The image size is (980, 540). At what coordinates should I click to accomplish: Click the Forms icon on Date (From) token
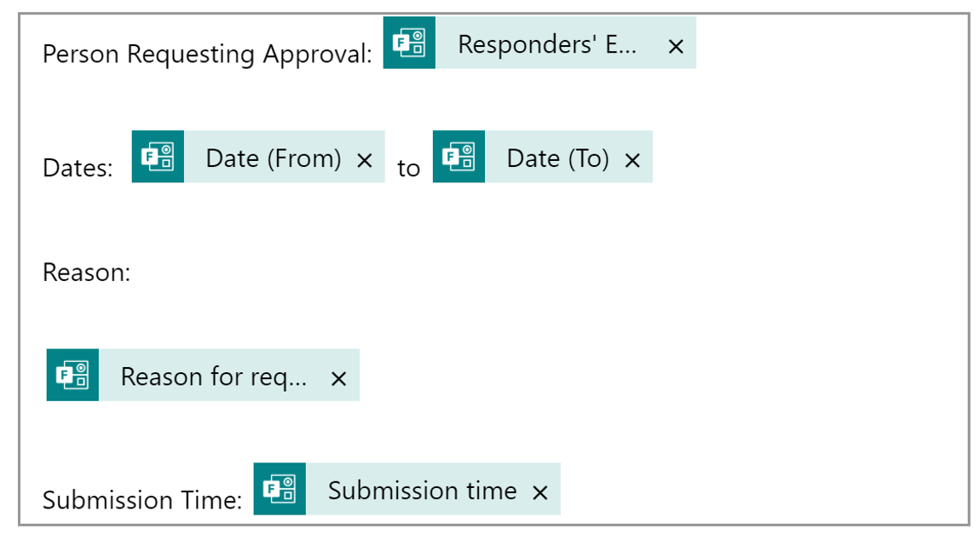[159, 157]
